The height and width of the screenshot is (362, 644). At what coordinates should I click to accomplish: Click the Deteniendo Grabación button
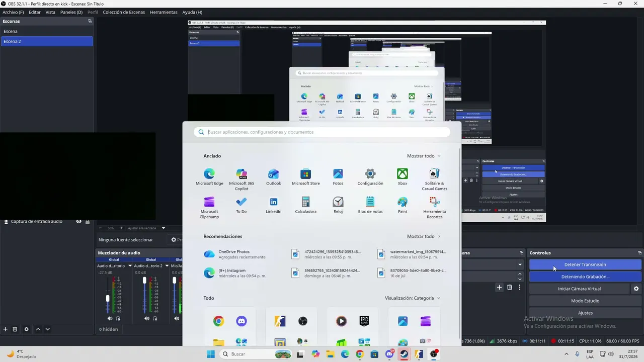coord(585,277)
